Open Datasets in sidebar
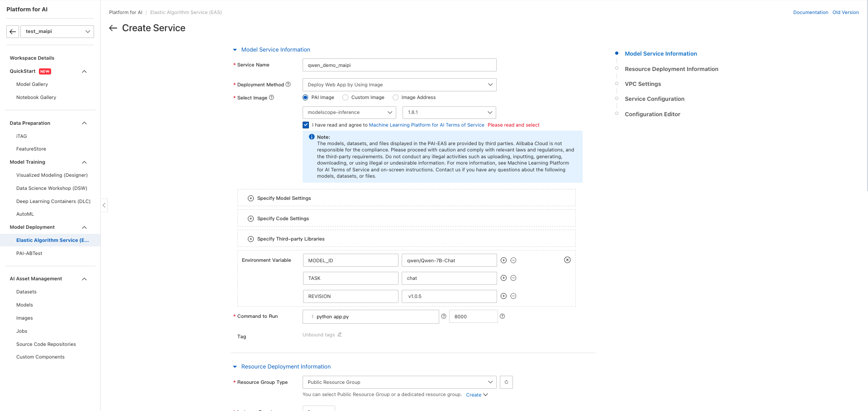The height and width of the screenshot is (411, 868). point(26,292)
